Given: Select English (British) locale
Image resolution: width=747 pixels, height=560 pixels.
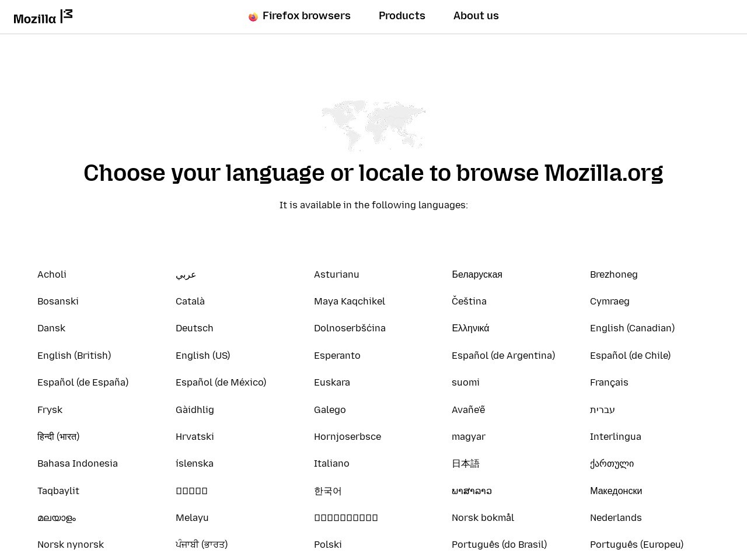Looking at the screenshot, I should [x=74, y=355].
